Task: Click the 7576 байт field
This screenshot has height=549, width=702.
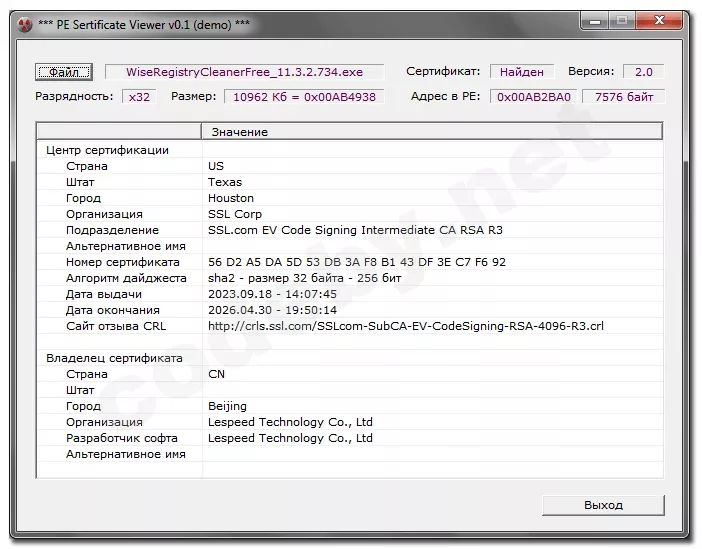Action: [624, 97]
